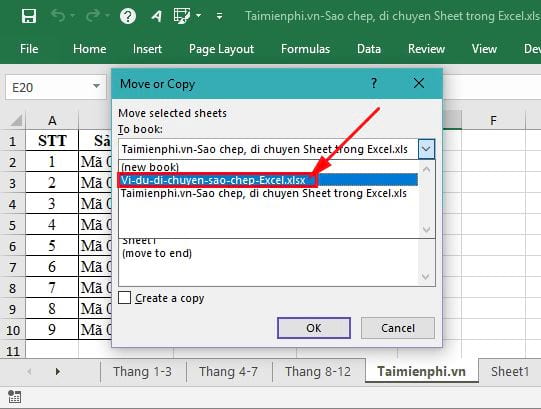Click the Undo arrow icon
This screenshot has width=541, height=409.
pyautogui.click(x=58, y=16)
